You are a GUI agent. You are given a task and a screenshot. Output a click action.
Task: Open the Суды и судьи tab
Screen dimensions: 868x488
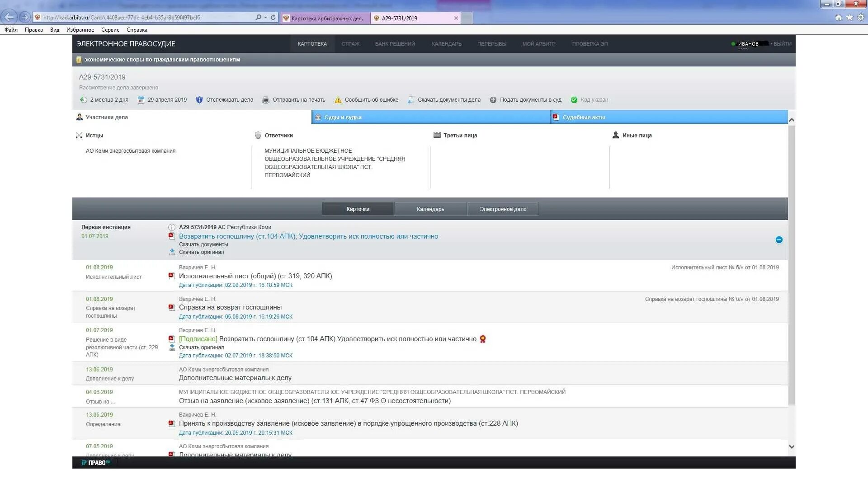[x=343, y=117]
